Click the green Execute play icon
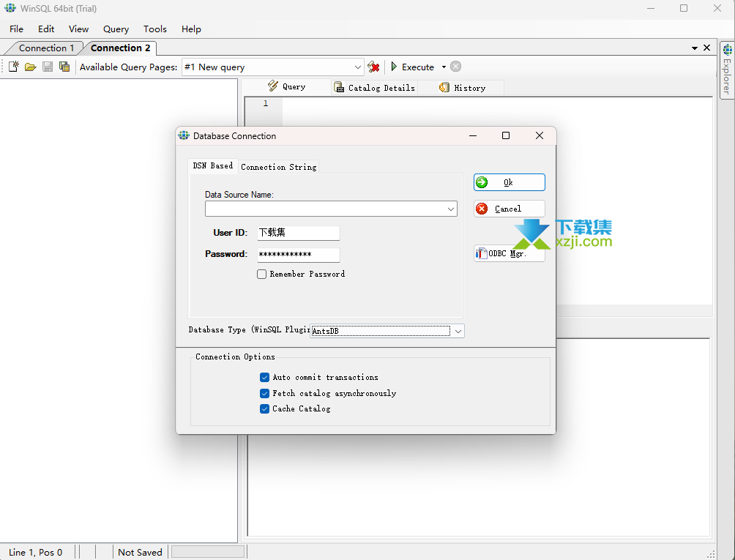Screen dimensions: 735x560 click(x=394, y=67)
